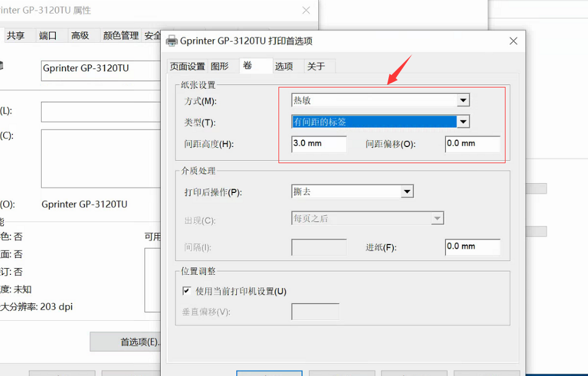The image size is (588, 376).
Task: Close the GP-3120TU properties window
Action: [x=306, y=11]
